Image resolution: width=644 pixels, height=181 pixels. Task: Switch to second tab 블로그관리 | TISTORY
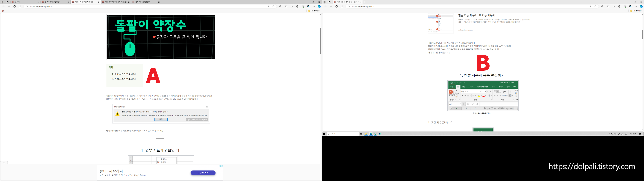click(x=56, y=2)
